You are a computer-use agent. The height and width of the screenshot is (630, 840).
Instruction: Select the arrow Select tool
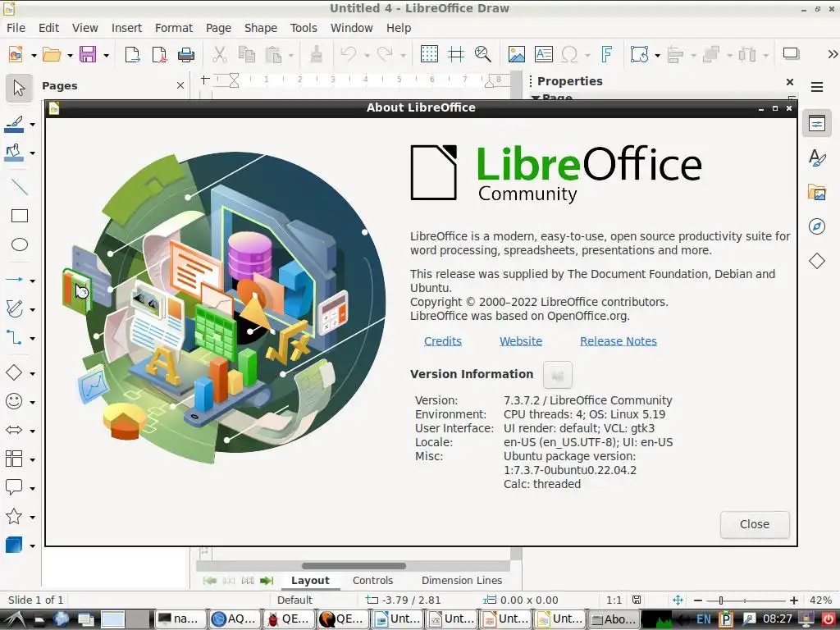pyautogui.click(x=20, y=88)
